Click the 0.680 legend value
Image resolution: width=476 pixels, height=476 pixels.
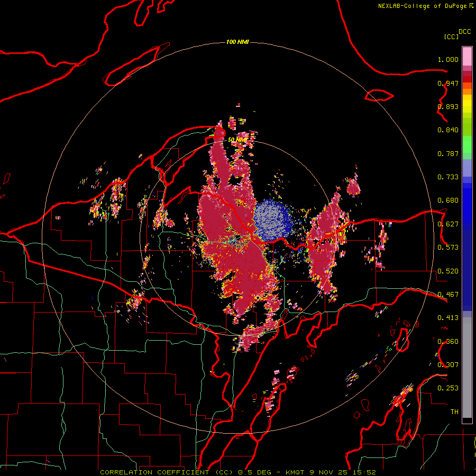(448, 200)
